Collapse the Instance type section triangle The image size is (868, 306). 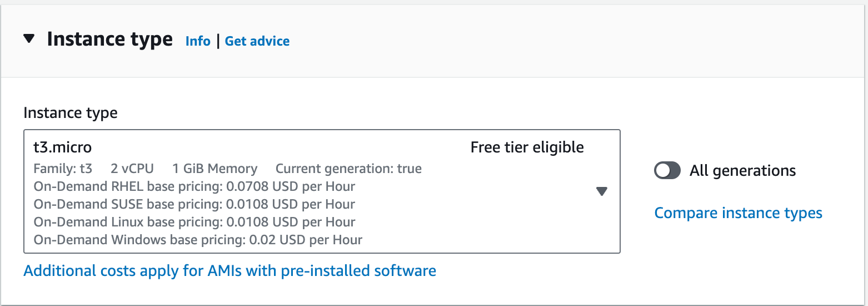click(x=29, y=39)
